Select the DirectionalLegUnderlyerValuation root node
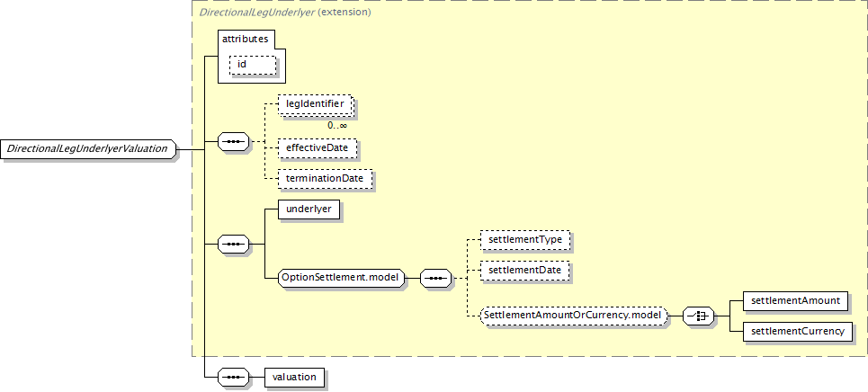The image size is (868, 392). click(x=88, y=148)
